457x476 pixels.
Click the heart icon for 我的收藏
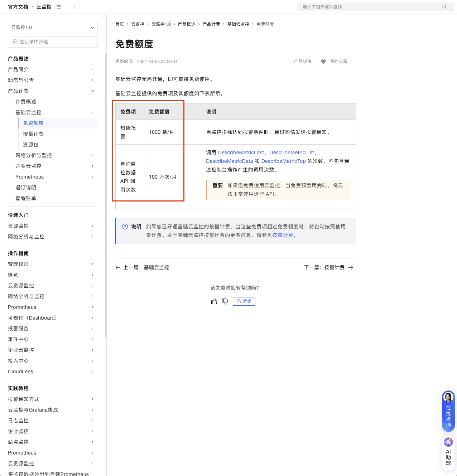[323, 62]
